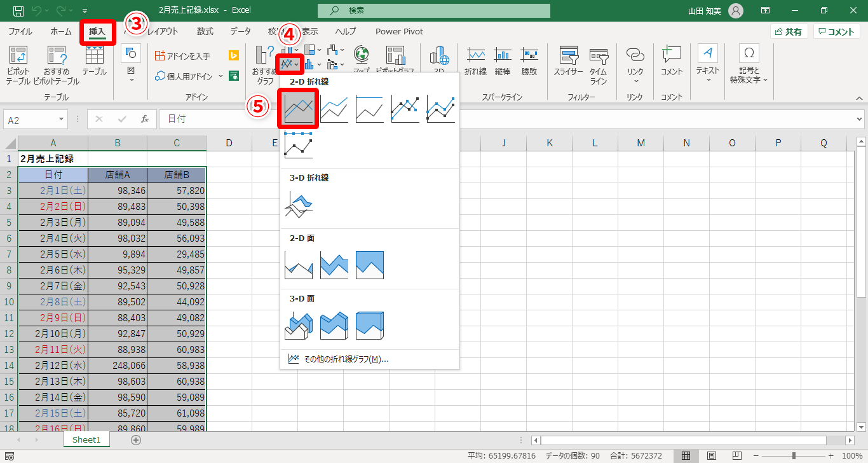Image resolution: width=868 pixels, height=463 pixels.
Task: Select the line with markers chart
Action: pos(405,109)
